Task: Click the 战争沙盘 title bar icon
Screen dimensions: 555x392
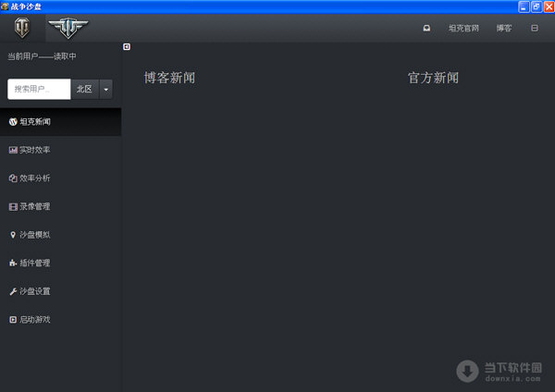Action: pos(5,6)
